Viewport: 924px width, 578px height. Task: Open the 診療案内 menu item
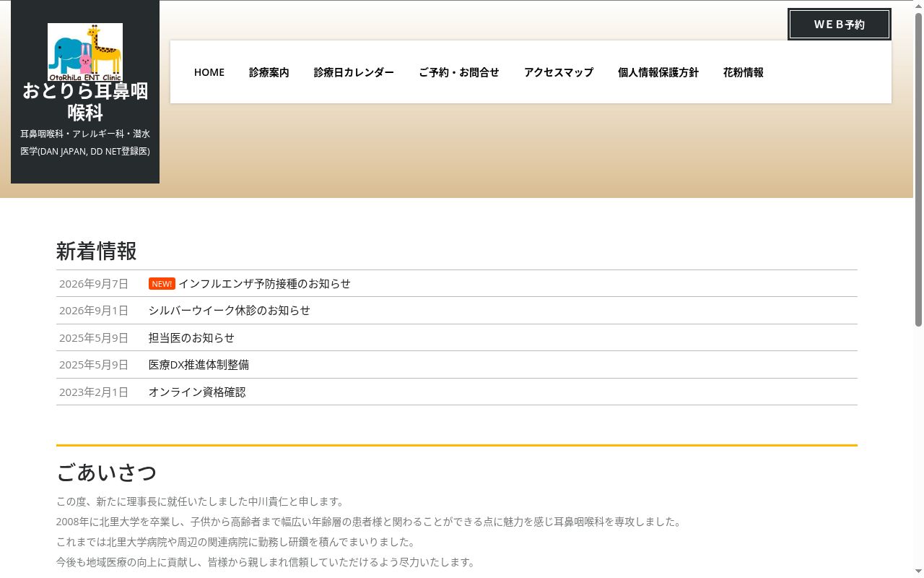tap(269, 72)
